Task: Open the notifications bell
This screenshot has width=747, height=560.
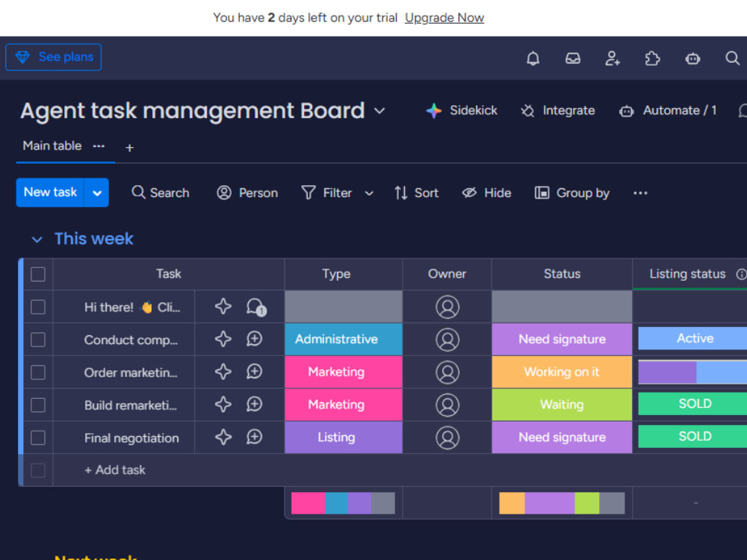Action: (x=533, y=58)
